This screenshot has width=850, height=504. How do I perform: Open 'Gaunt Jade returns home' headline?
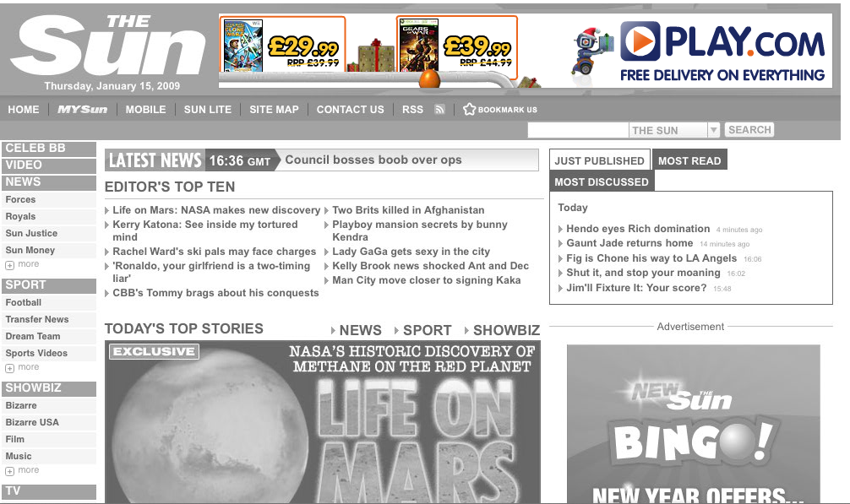pyautogui.click(x=629, y=243)
